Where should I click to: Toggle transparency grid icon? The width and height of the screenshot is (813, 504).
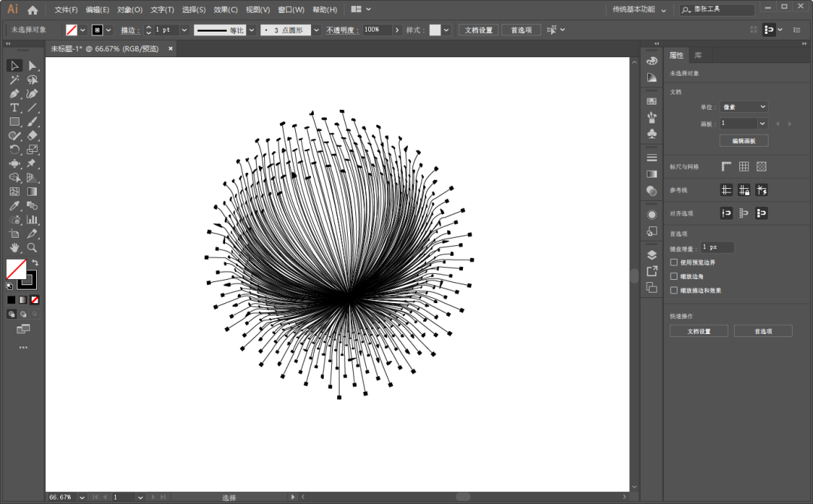[x=761, y=166]
